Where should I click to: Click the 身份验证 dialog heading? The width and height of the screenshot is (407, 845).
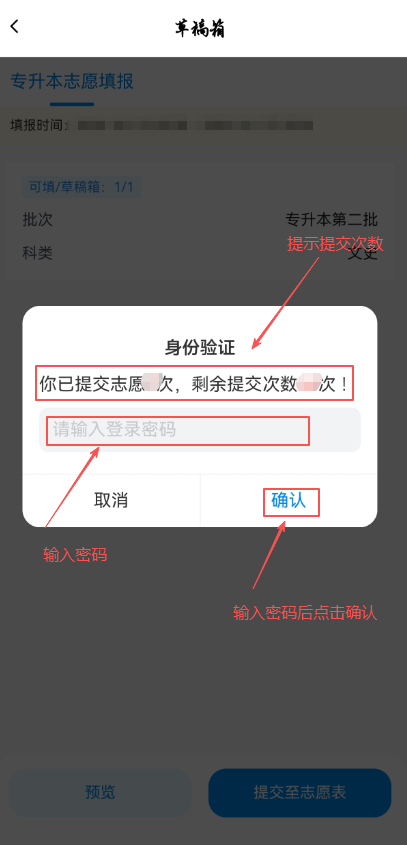point(200,348)
